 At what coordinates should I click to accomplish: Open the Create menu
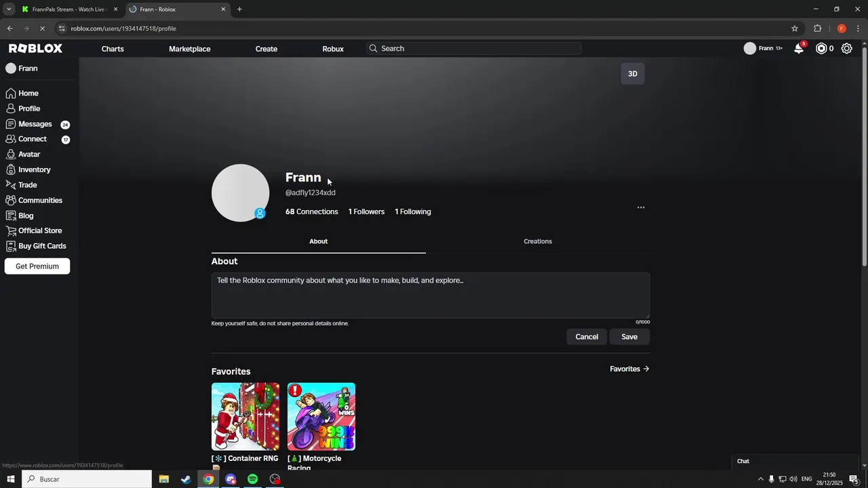coord(267,49)
